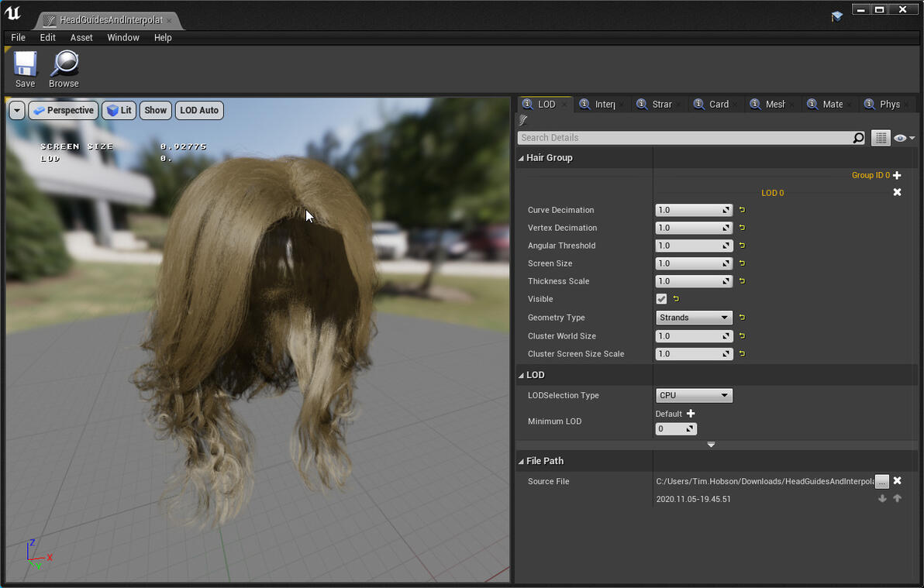
Task: Open the Geometry Type Strands dropdown
Action: pos(694,318)
